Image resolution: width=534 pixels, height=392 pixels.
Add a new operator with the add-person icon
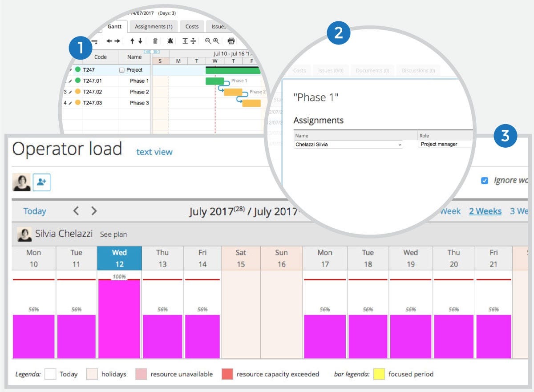pyautogui.click(x=42, y=182)
